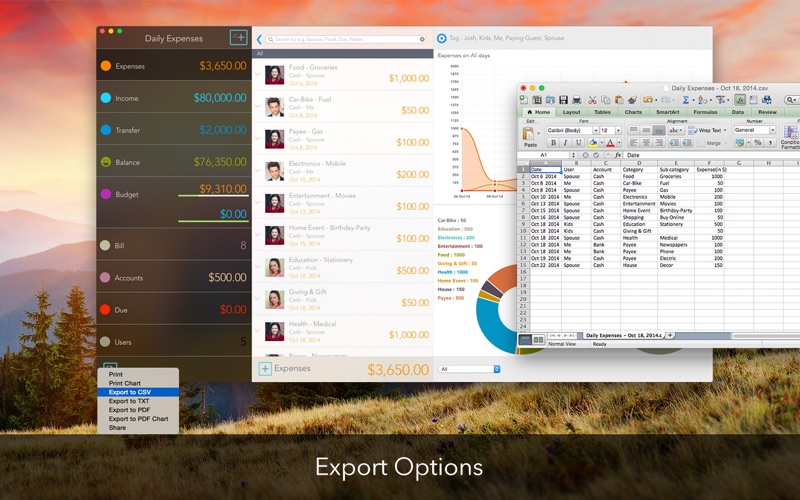The image size is (800, 500).
Task: Open the Bill row in sidebar
Action: point(173,245)
